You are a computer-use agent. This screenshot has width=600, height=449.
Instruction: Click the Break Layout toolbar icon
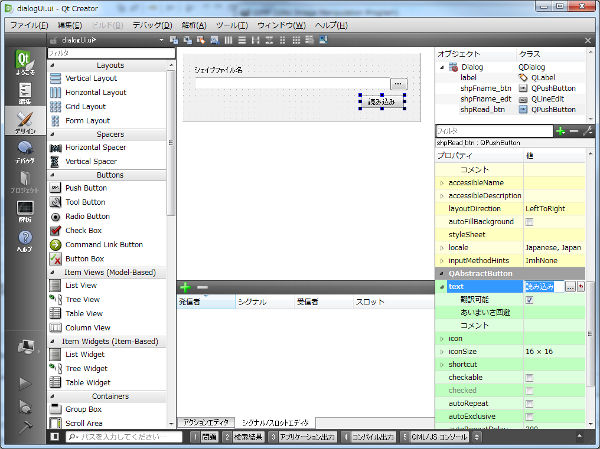pos(310,40)
